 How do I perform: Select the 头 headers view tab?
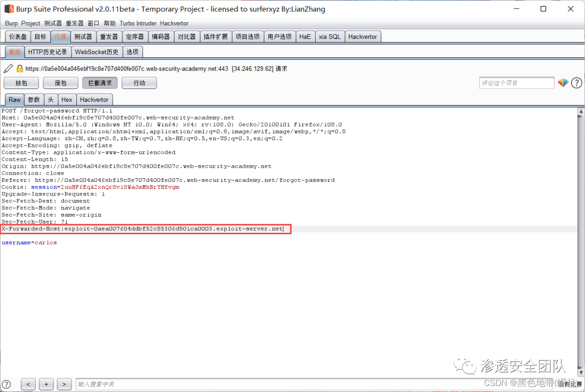coord(51,100)
